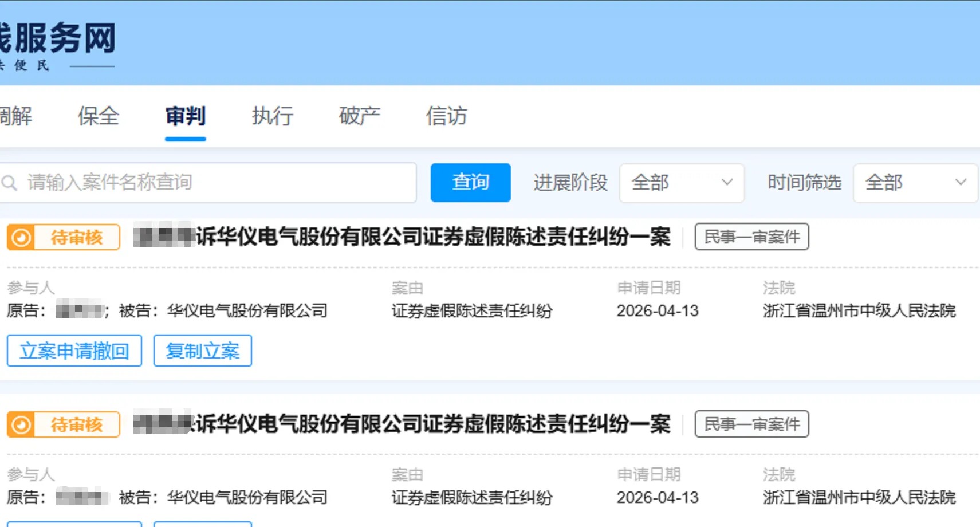Click 复制立案 button
This screenshot has width=980, height=527.
click(203, 351)
